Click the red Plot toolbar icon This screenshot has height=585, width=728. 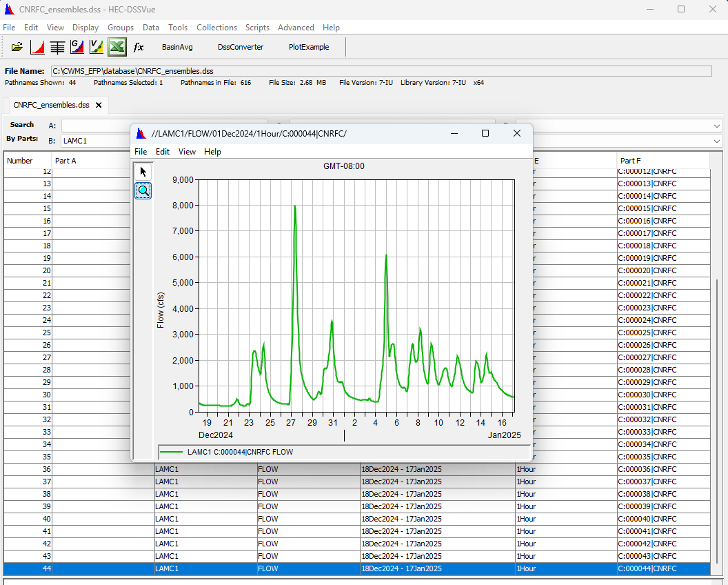[37, 47]
